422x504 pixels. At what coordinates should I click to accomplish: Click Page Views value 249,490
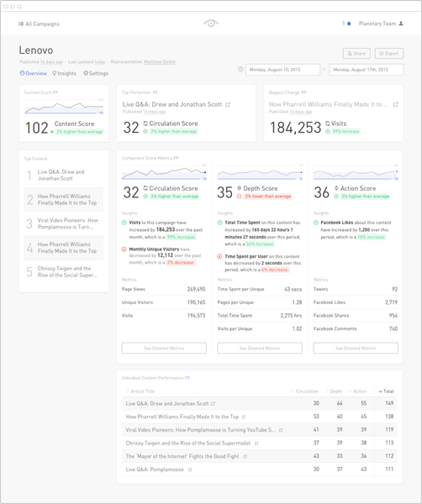tap(196, 289)
